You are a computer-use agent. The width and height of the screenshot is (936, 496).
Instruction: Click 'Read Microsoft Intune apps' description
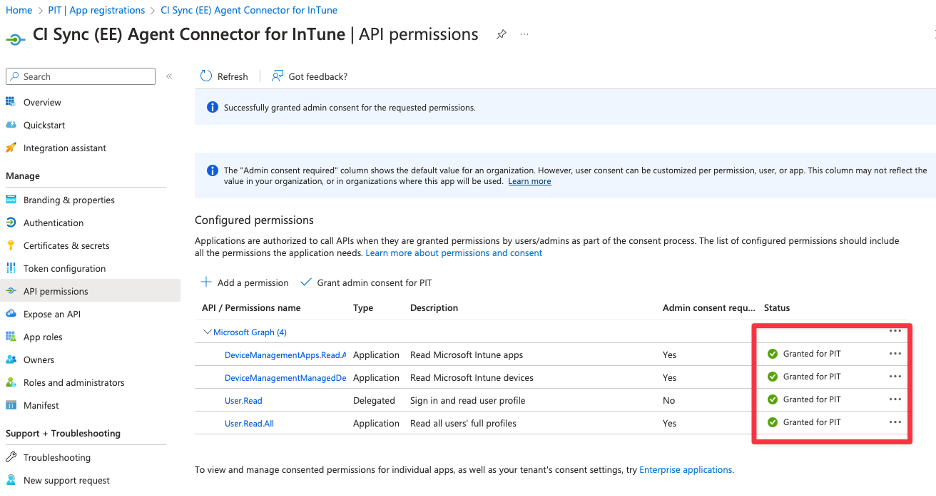(x=466, y=355)
